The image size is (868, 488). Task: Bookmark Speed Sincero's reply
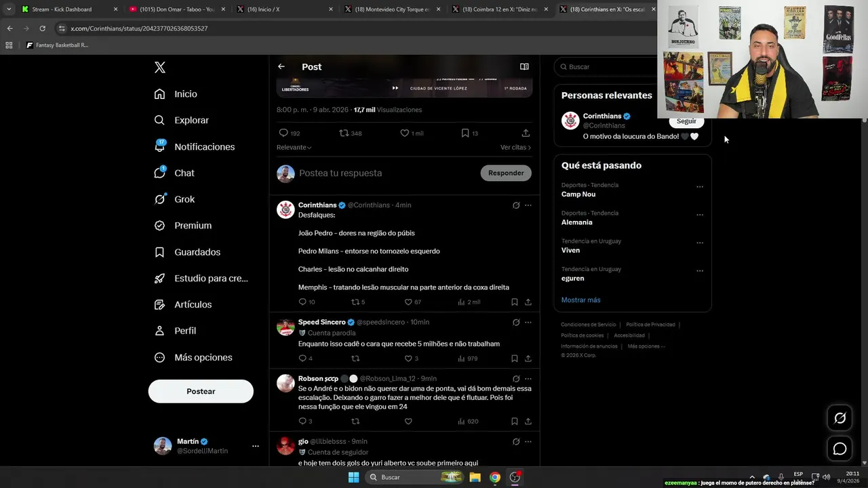[515, 359]
